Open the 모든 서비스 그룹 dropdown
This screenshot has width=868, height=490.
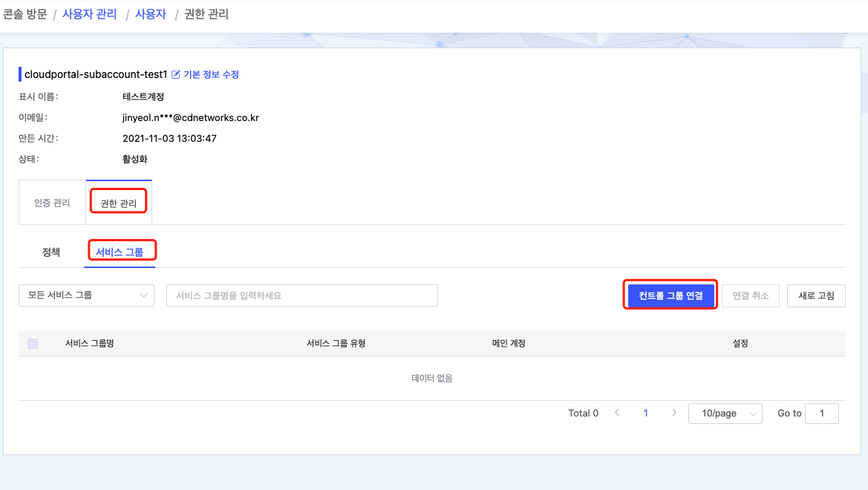point(86,295)
